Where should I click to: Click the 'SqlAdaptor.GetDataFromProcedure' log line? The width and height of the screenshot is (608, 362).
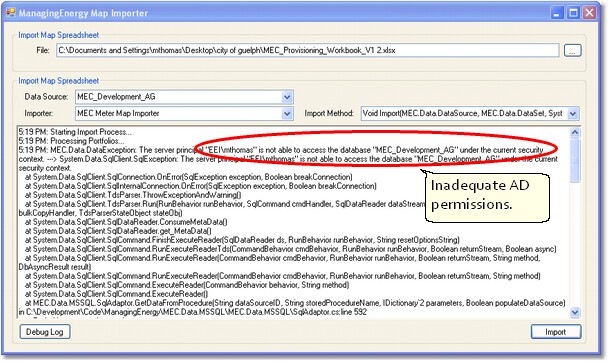pos(295,303)
